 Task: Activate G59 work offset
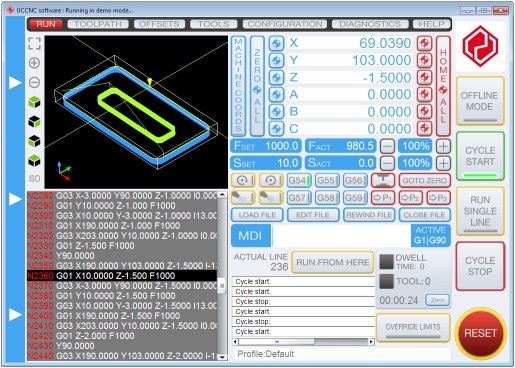[355, 198]
